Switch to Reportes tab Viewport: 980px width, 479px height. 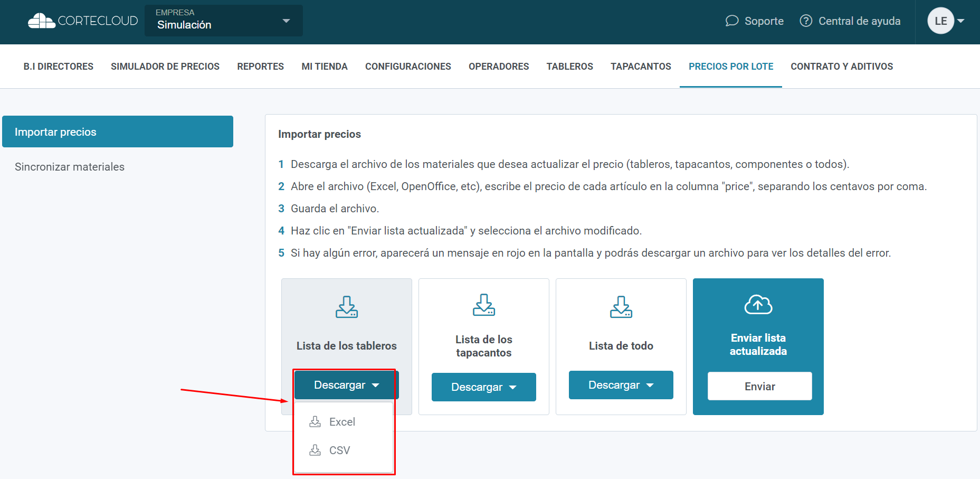tap(261, 67)
